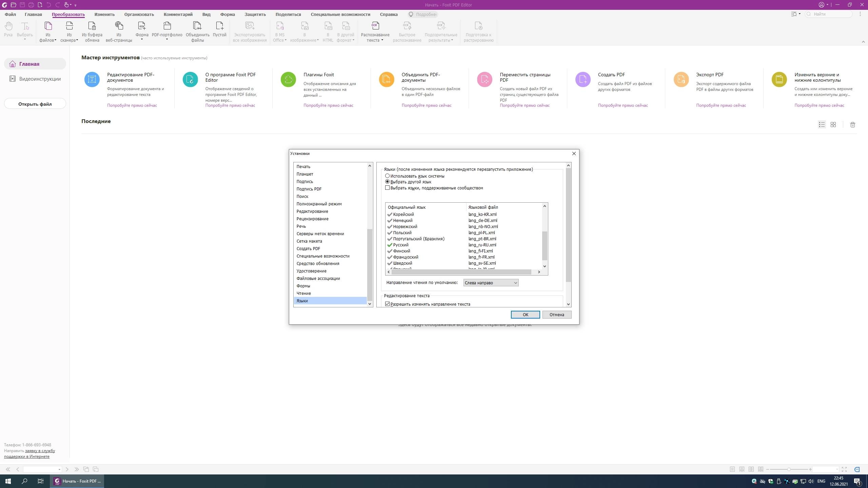Image resolution: width=868 pixels, height=488 pixels.
Task: Select 'Файловые ассоциации' in settings categories
Action: pos(330,278)
